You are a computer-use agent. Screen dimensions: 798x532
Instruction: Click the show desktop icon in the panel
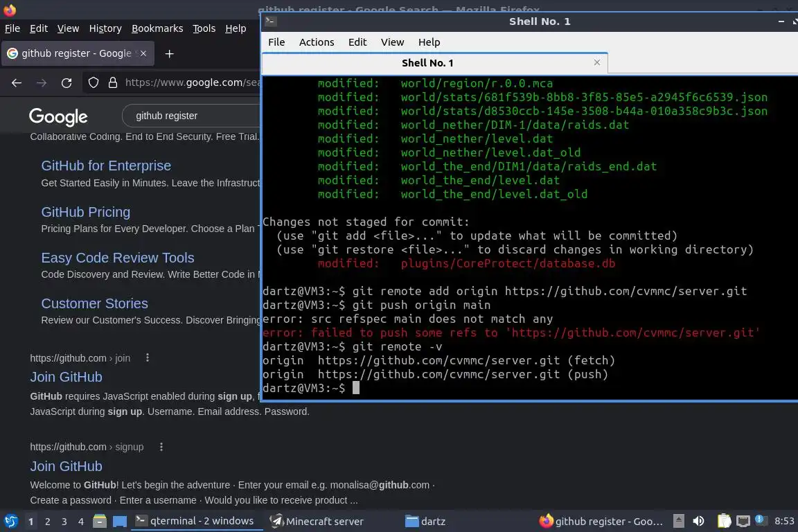click(x=120, y=522)
